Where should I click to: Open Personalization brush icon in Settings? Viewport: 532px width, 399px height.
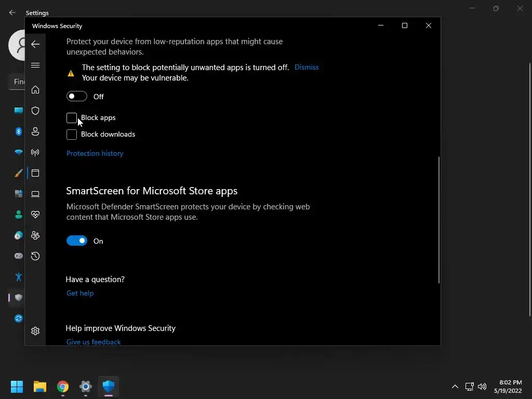point(19,173)
